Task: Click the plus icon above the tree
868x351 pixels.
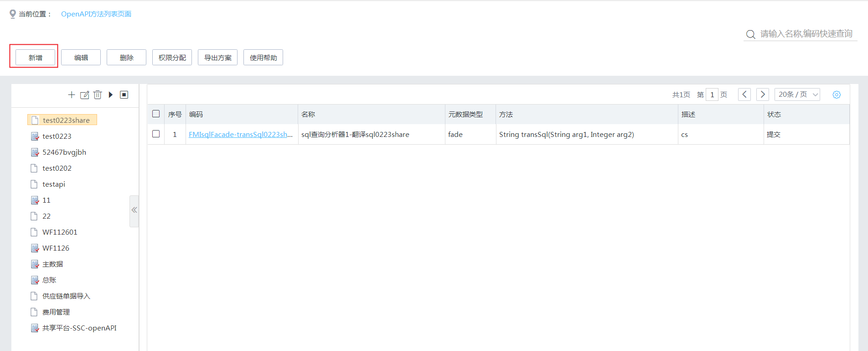Action: [x=71, y=94]
